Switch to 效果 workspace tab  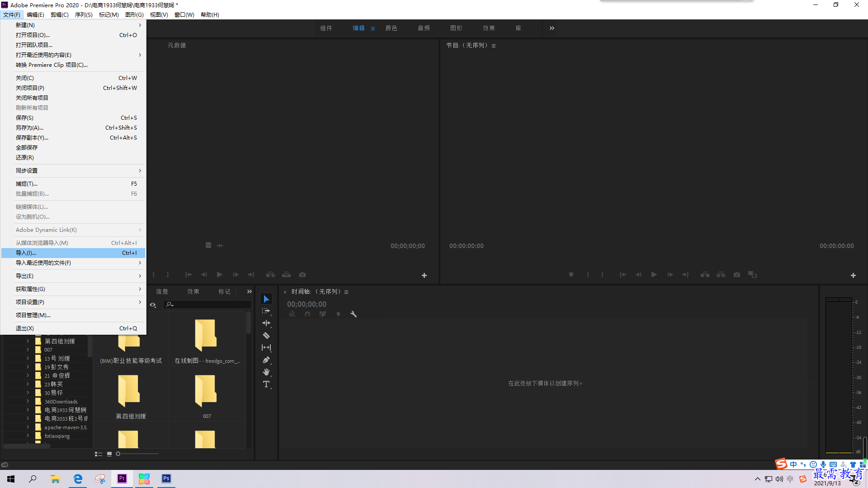point(489,28)
